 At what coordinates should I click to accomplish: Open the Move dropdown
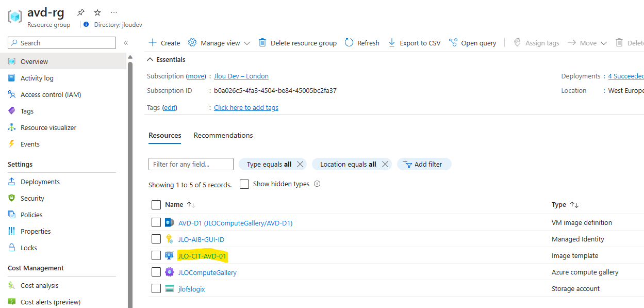tap(587, 43)
